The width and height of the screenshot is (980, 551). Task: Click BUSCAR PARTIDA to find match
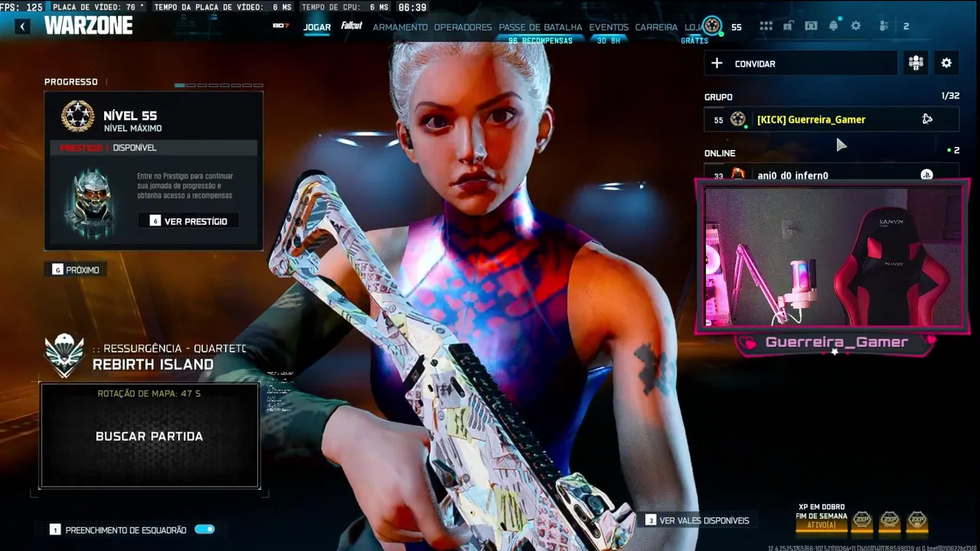pos(149,435)
